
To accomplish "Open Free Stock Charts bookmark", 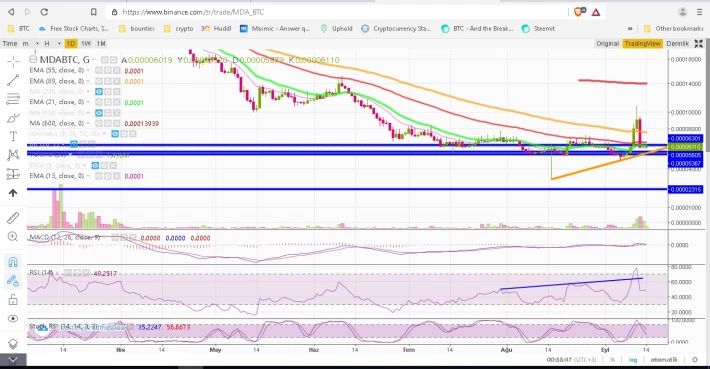I will coord(74,29).
